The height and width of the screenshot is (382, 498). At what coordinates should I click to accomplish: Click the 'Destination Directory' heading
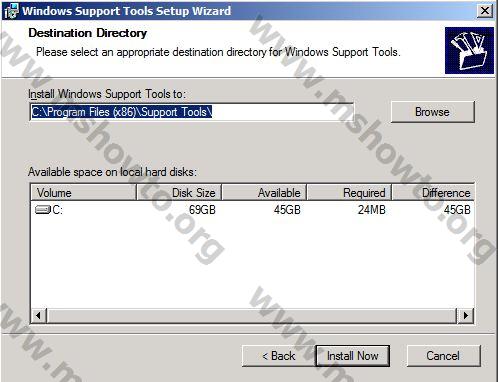[88, 33]
